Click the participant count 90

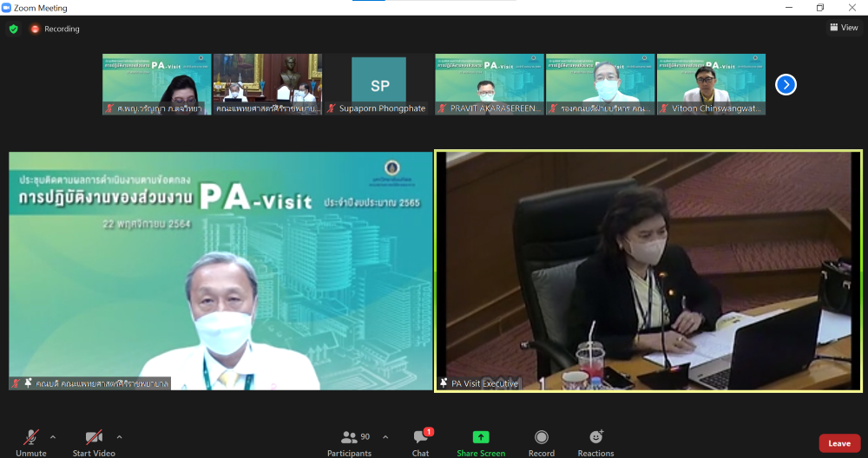coord(365,436)
